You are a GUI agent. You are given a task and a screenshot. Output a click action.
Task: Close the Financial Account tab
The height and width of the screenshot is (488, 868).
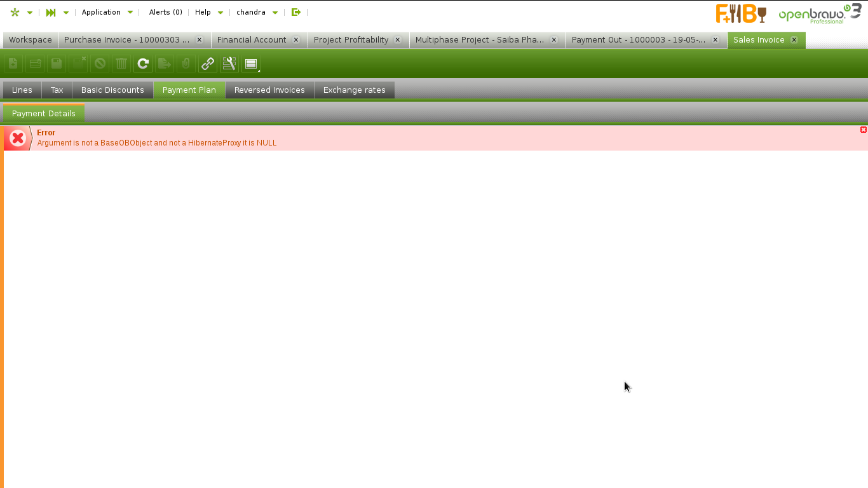(296, 40)
